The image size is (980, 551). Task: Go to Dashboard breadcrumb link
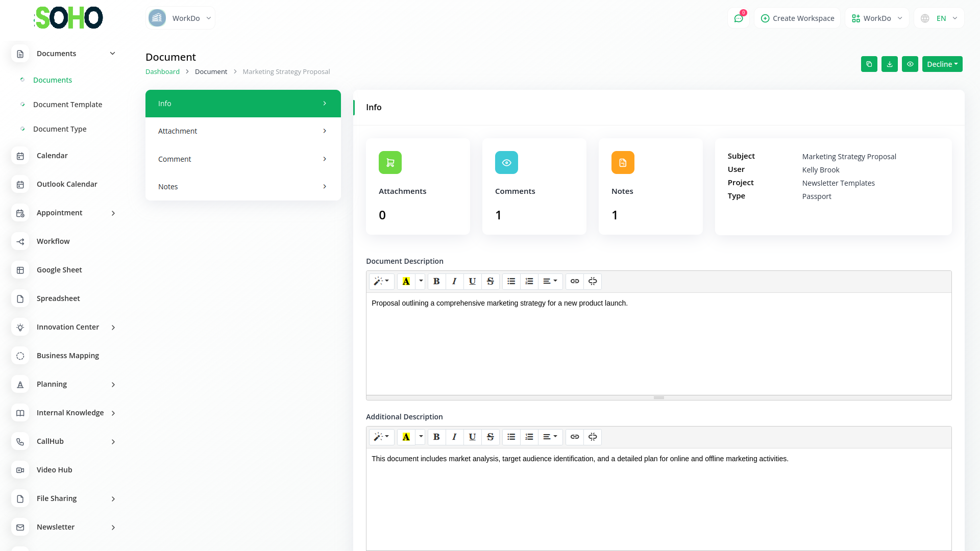[x=162, y=71]
